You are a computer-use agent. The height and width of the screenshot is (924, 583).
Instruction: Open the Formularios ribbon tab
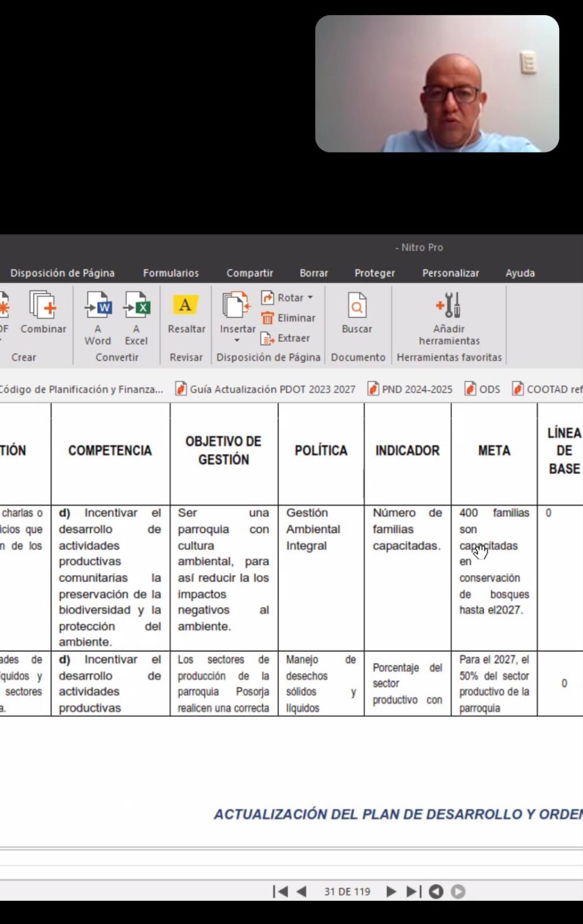(171, 273)
